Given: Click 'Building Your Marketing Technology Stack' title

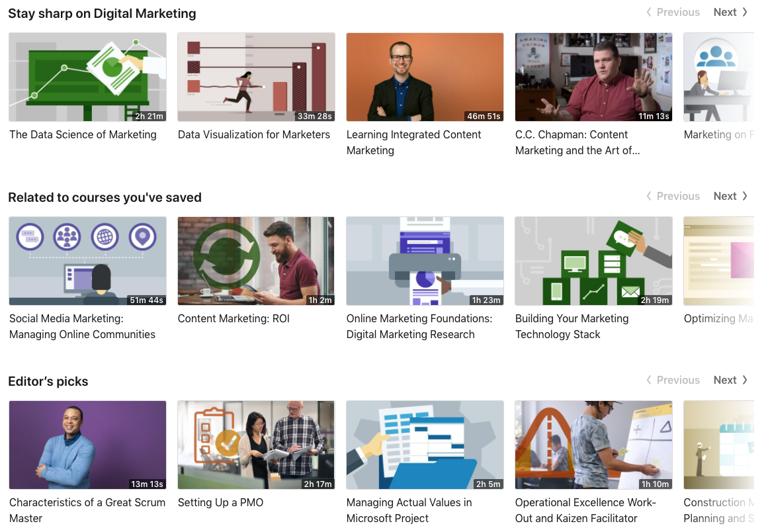Looking at the screenshot, I should click(572, 326).
